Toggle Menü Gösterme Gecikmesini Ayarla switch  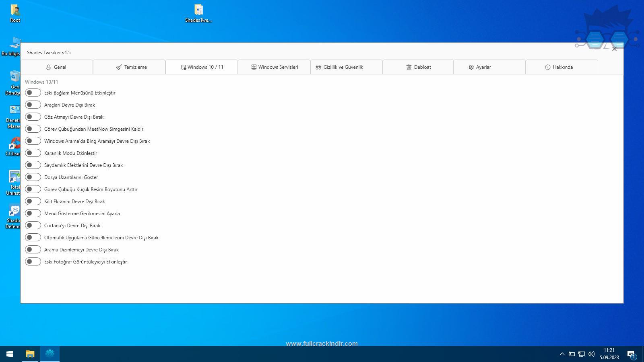pyautogui.click(x=33, y=214)
